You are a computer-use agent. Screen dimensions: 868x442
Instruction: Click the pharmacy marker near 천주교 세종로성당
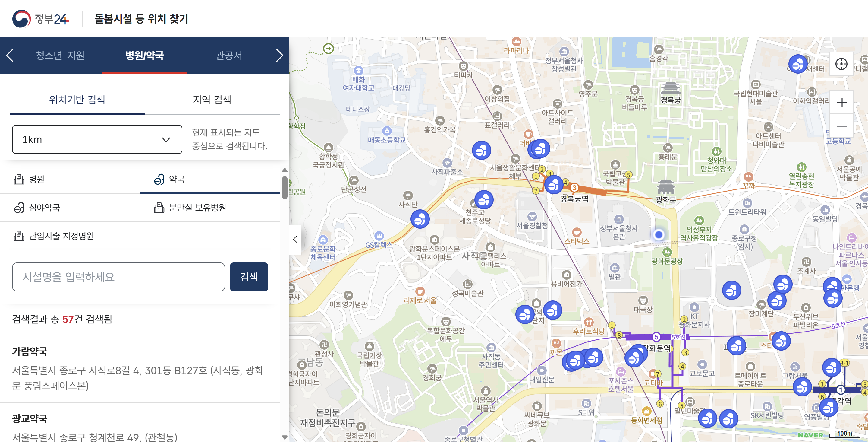click(484, 200)
